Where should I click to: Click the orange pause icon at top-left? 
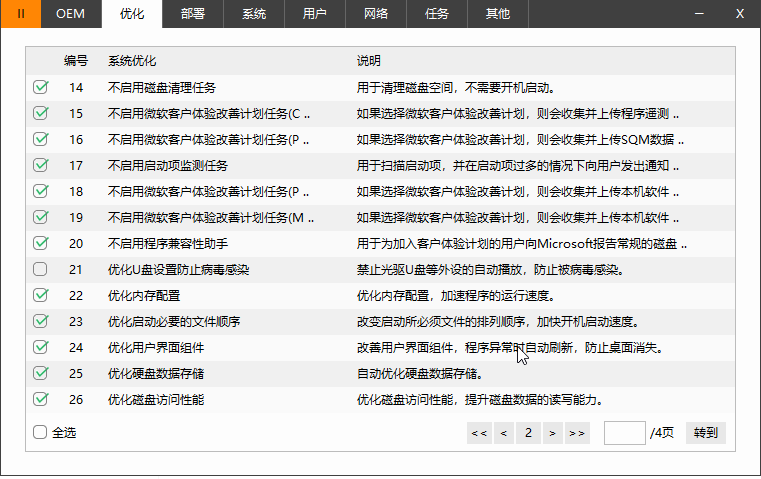21,14
